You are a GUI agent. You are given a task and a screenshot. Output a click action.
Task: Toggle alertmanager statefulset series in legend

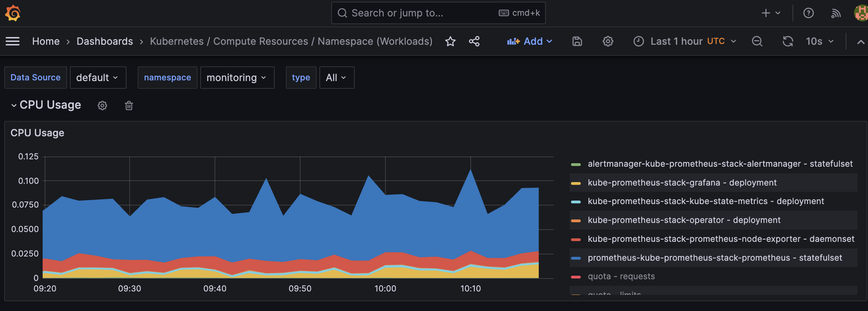click(x=720, y=164)
